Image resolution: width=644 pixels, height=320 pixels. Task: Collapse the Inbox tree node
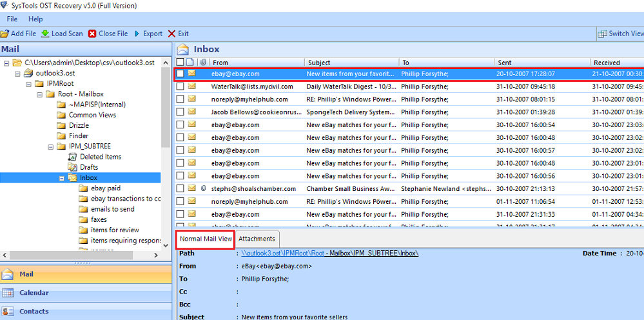(x=62, y=178)
